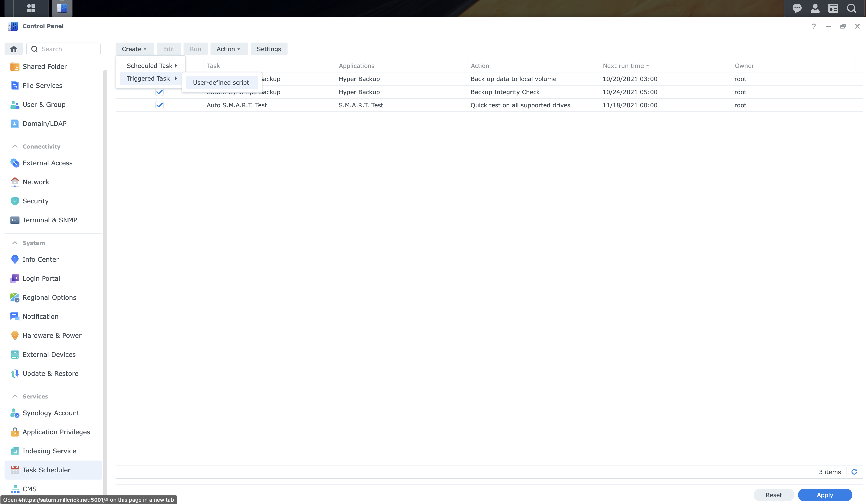Open the help question mark icon

(x=814, y=26)
